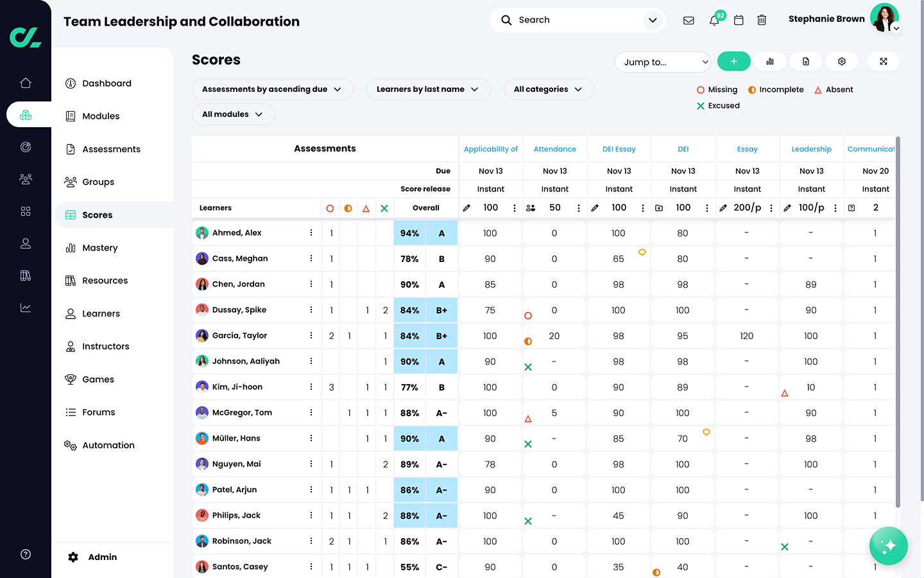This screenshot has height=578, width=924.
Task: Open Instructors in the side menu
Action: click(x=106, y=346)
